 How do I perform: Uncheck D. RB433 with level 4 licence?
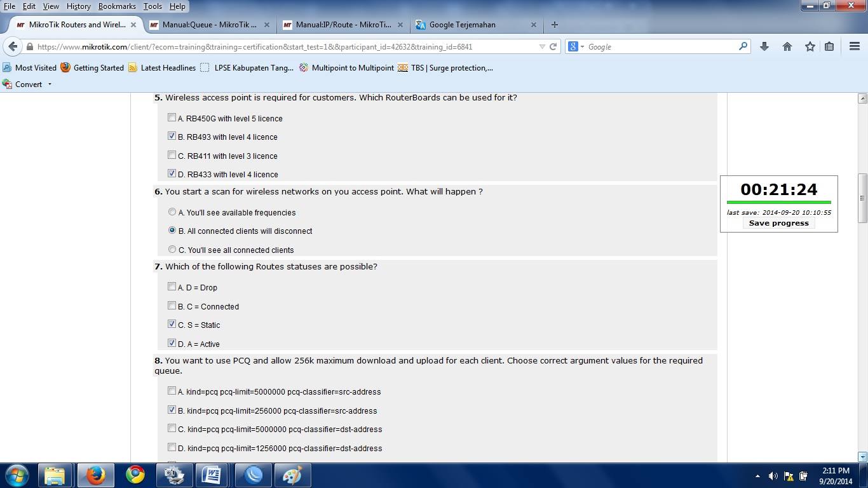[172, 173]
